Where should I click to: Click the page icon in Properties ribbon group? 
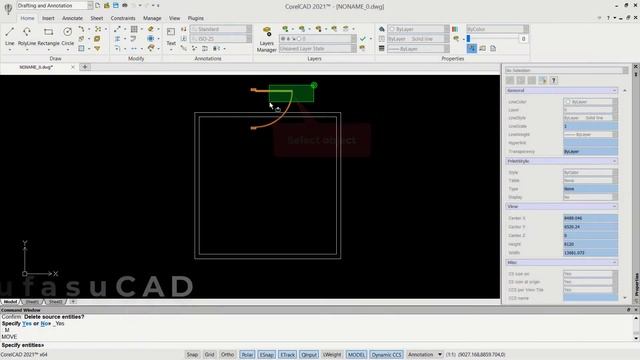(493, 48)
